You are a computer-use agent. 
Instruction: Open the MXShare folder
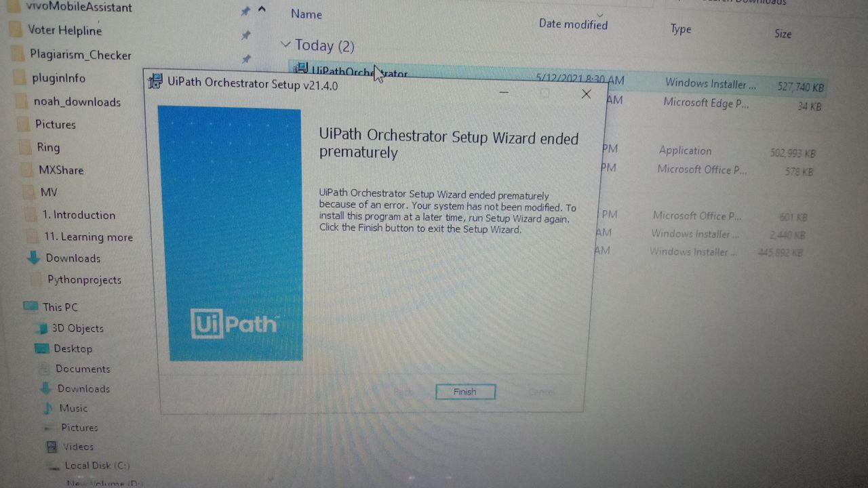tap(61, 170)
